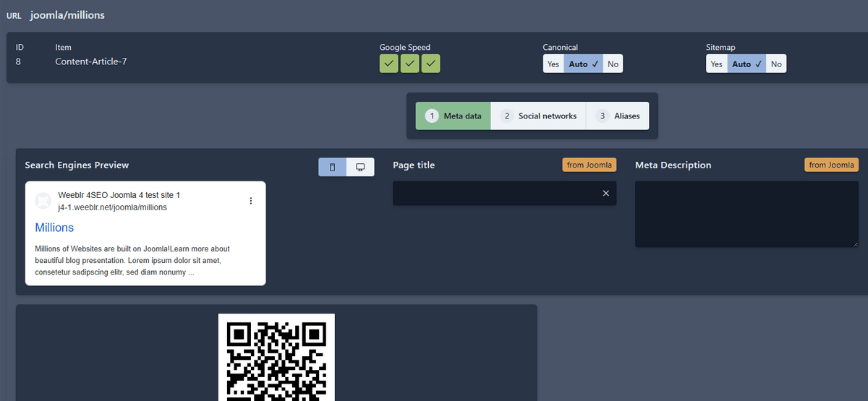Image resolution: width=868 pixels, height=401 pixels.
Task: Set Sitemap to No
Action: coord(776,64)
